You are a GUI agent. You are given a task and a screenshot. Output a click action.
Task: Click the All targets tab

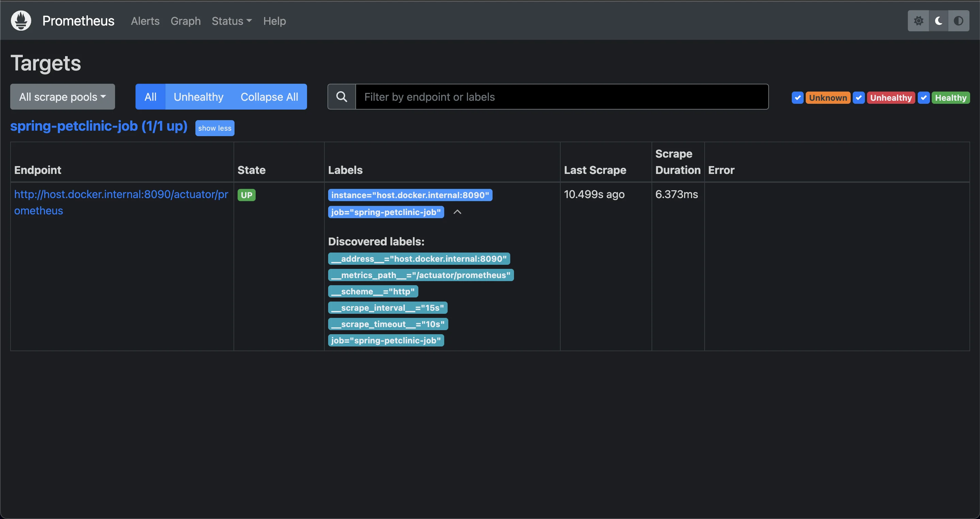[150, 97]
